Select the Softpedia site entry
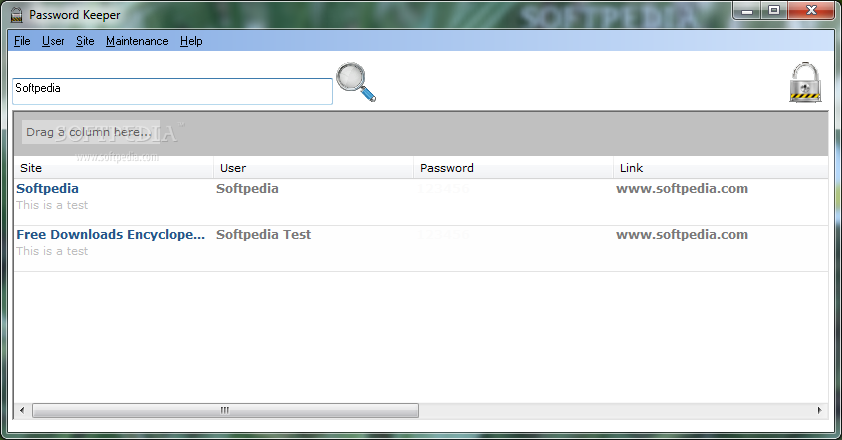842x440 pixels. click(x=47, y=189)
